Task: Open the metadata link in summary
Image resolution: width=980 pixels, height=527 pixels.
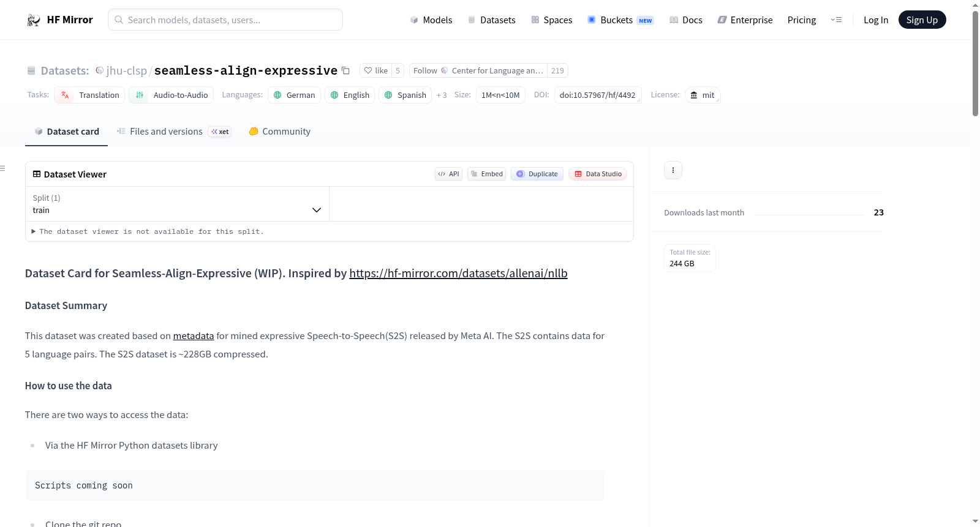Action: [194, 336]
